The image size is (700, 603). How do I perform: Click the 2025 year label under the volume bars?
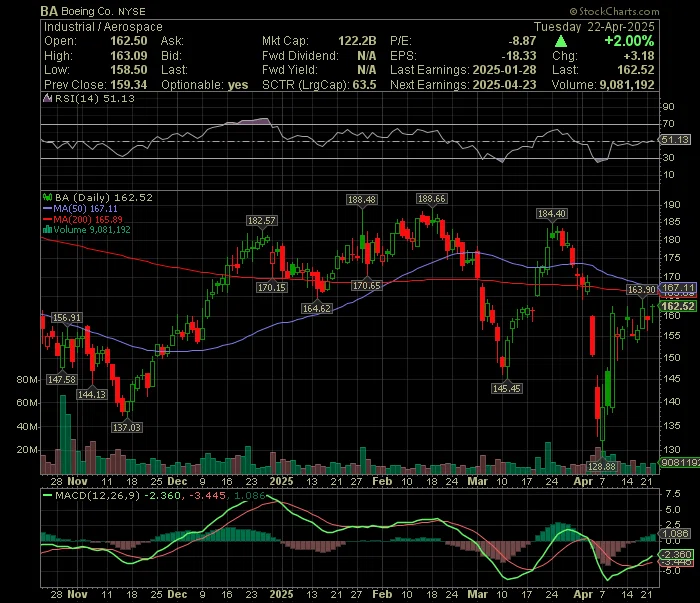[x=281, y=482]
